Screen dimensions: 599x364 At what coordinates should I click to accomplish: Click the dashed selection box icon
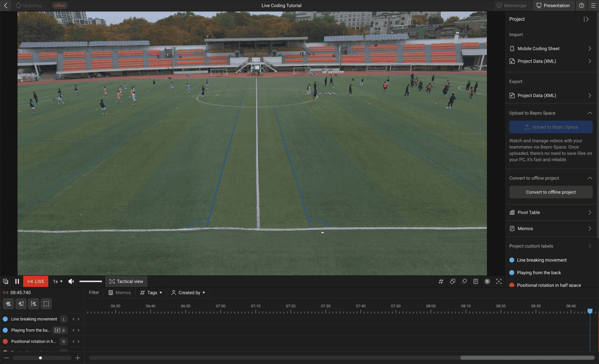tap(46, 304)
